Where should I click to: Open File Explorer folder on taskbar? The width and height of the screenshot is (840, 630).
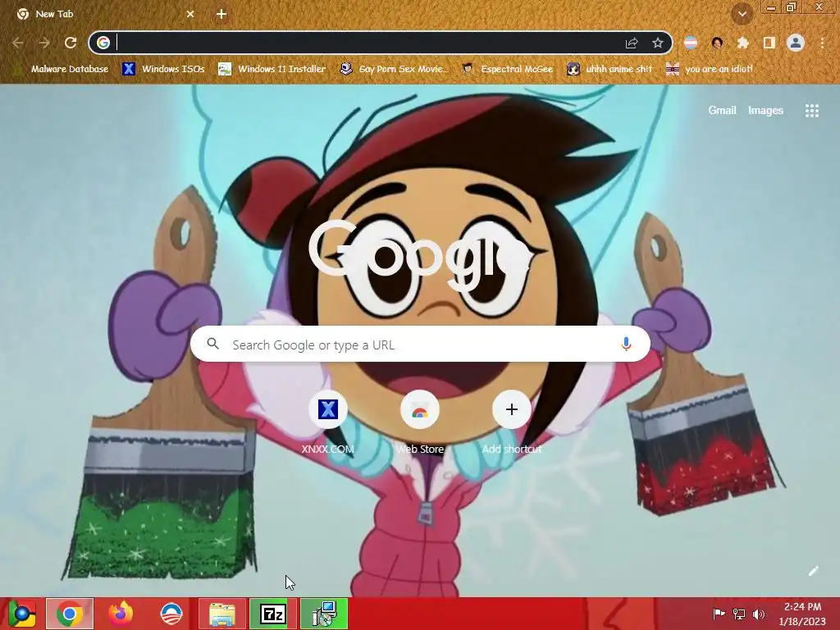pos(221,614)
